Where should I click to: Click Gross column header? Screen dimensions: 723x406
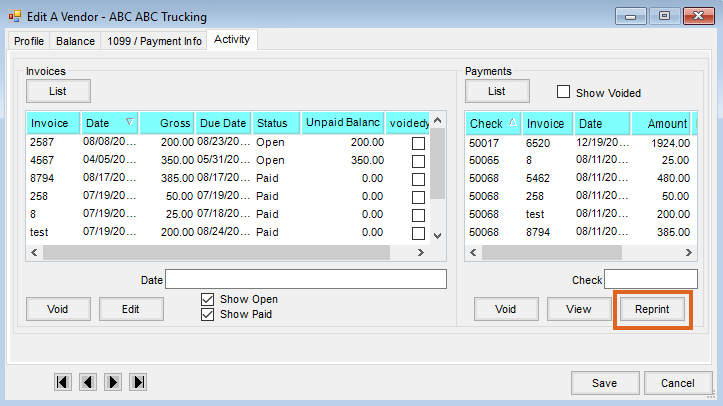point(167,123)
